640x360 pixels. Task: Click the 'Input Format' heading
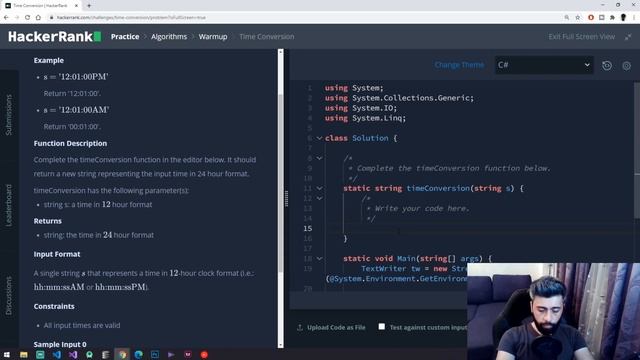tap(57, 254)
